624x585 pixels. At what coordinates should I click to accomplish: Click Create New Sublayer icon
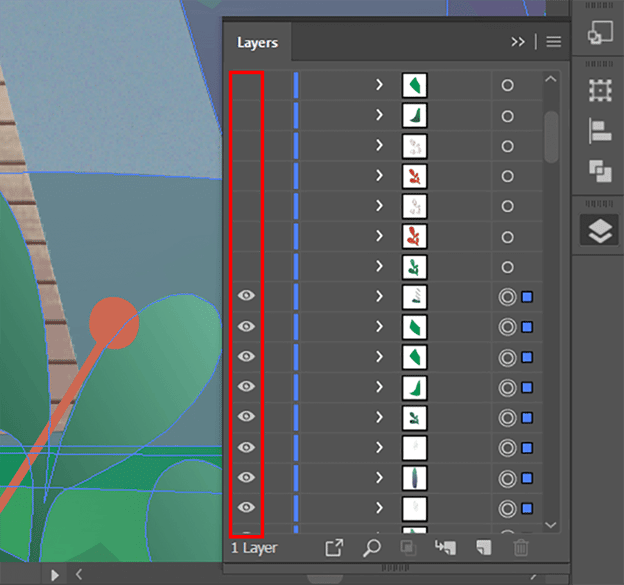coord(445,547)
